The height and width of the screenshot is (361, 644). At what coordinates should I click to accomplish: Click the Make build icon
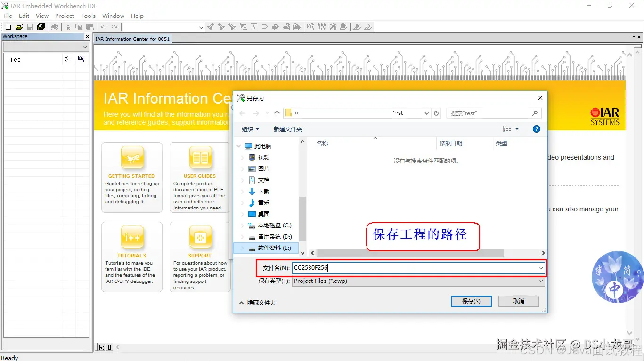322,27
